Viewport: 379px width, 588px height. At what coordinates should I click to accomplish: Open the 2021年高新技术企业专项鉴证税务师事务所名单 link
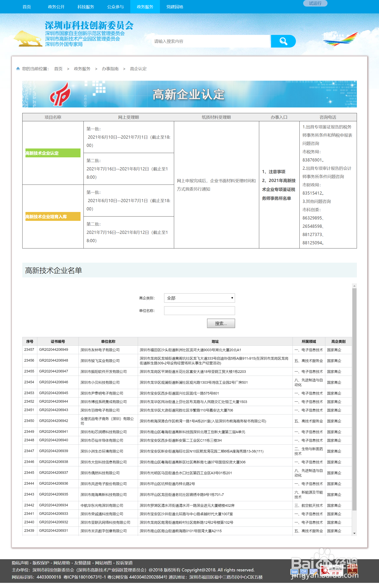coord(279,189)
